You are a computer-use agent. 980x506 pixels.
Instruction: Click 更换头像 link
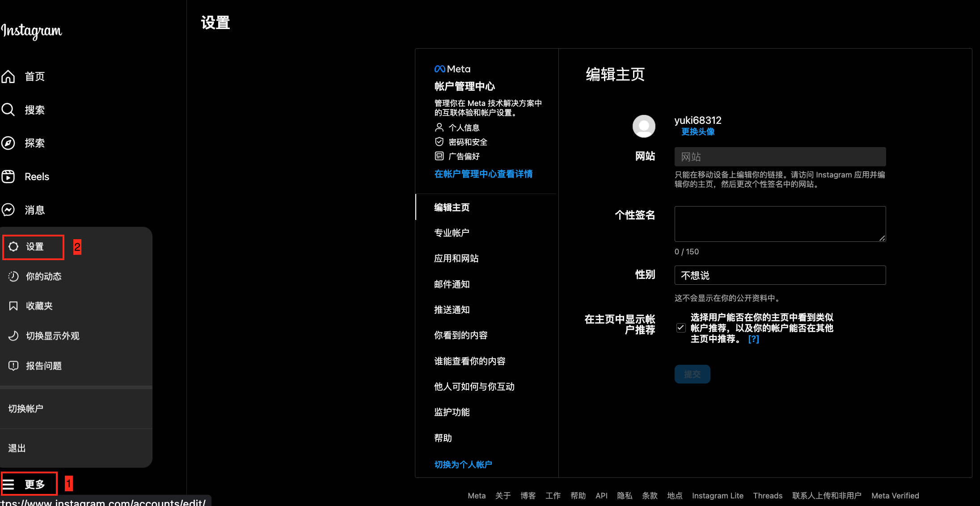coord(697,131)
